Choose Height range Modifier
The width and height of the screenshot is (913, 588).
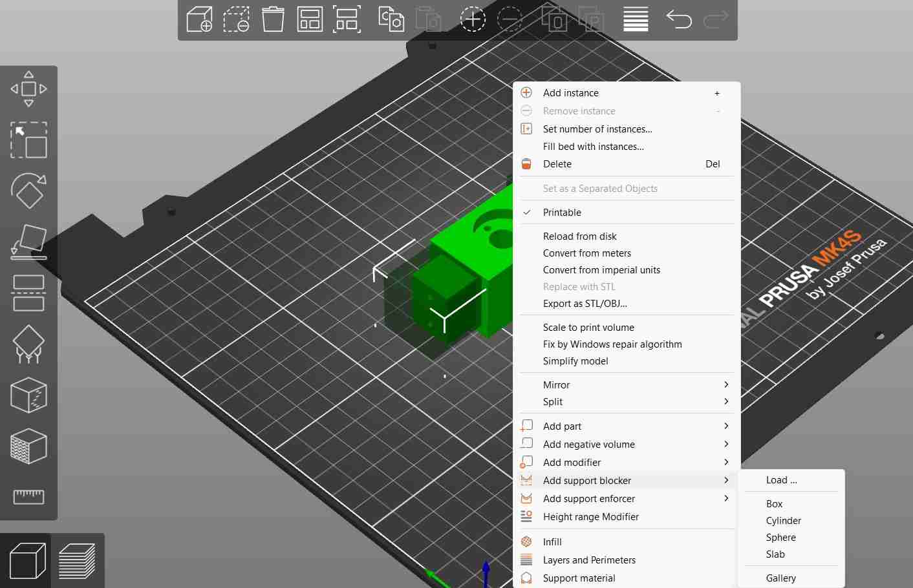pyautogui.click(x=628, y=517)
